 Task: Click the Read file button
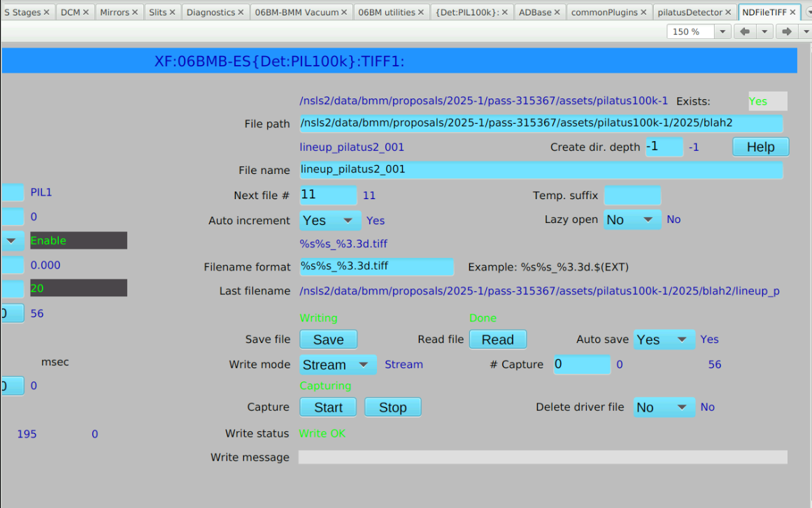[x=498, y=340]
